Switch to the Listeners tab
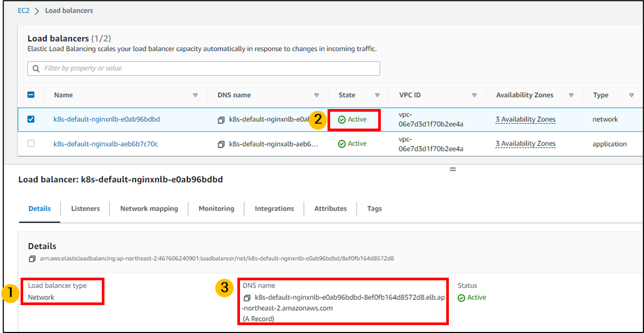 pos(85,209)
